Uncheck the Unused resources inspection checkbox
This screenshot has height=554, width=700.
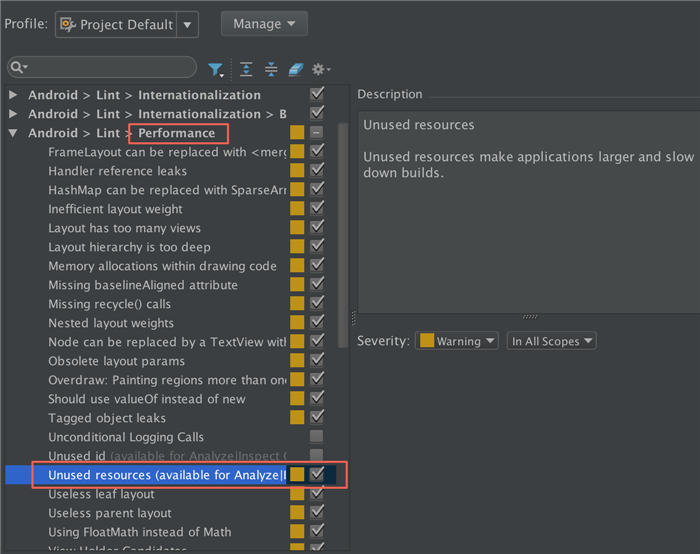[x=317, y=474]
